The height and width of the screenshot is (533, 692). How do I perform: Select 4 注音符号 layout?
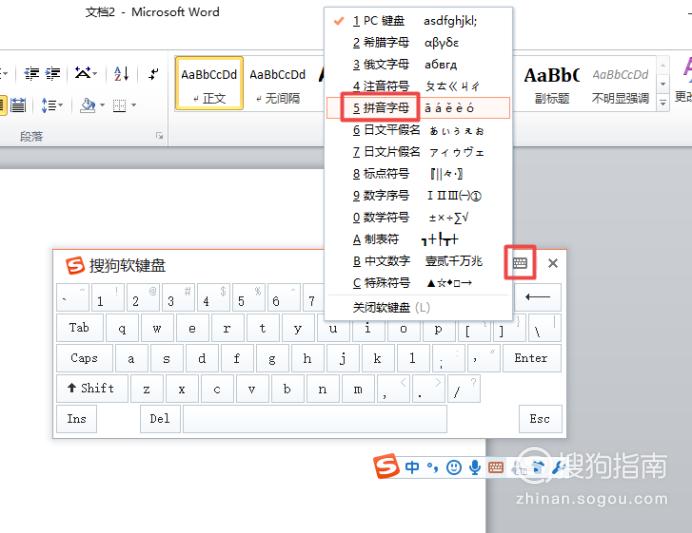418,86
